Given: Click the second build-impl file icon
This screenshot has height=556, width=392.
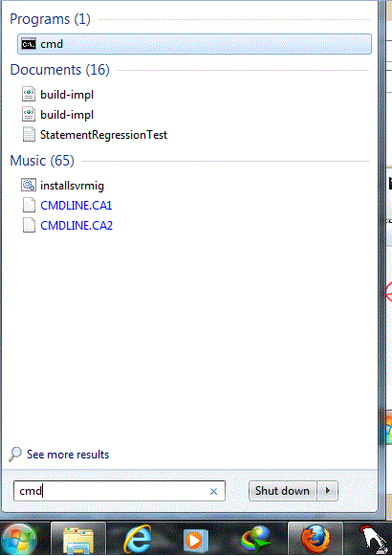Looking at the screenshot, I should click(29, 114).
